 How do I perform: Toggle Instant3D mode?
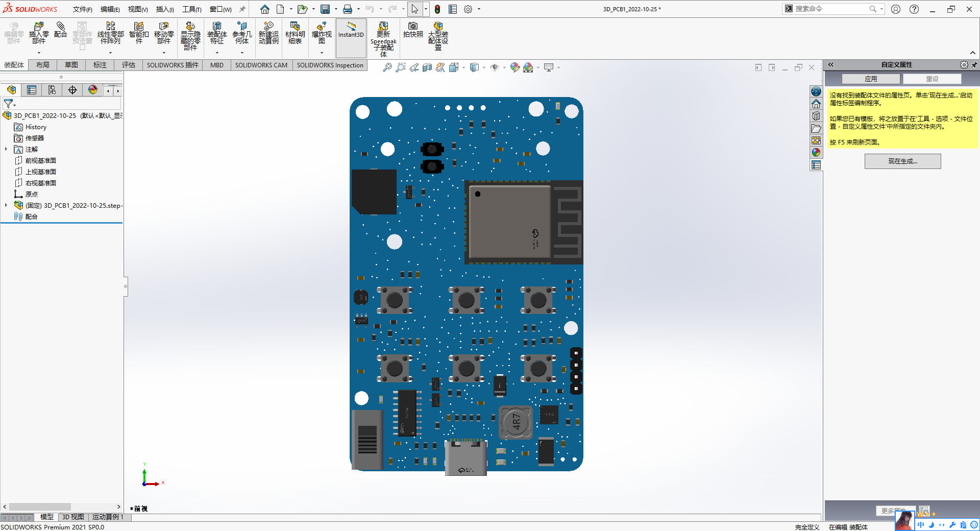351,31
